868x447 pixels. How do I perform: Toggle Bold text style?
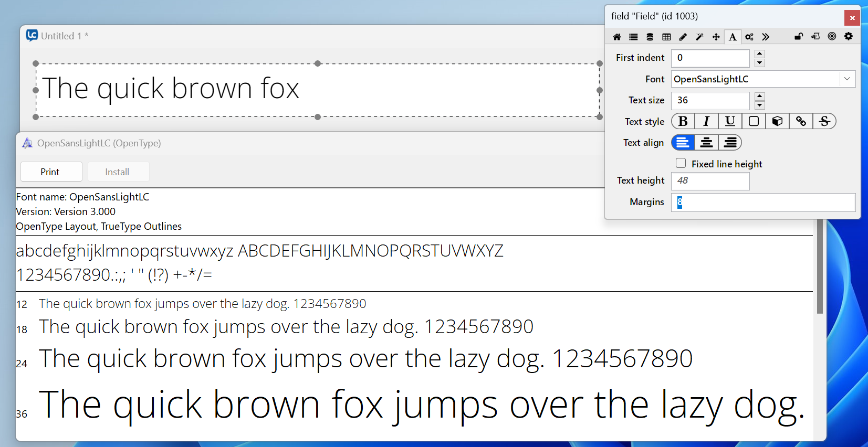coord(683,121)
